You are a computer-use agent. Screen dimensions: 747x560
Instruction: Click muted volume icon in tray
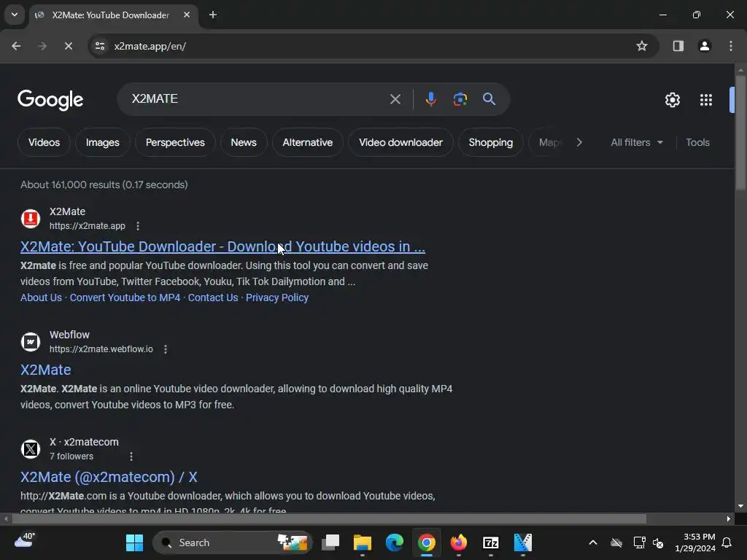coord(658,542)
